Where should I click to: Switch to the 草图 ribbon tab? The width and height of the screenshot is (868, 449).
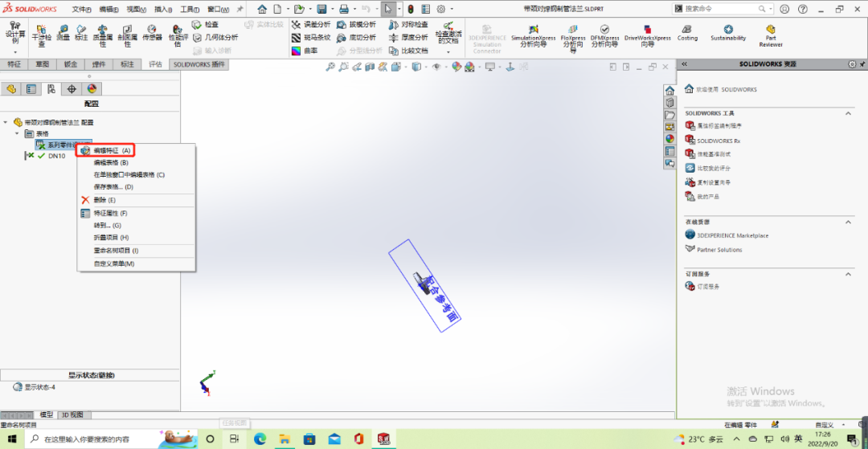point(41,64)
